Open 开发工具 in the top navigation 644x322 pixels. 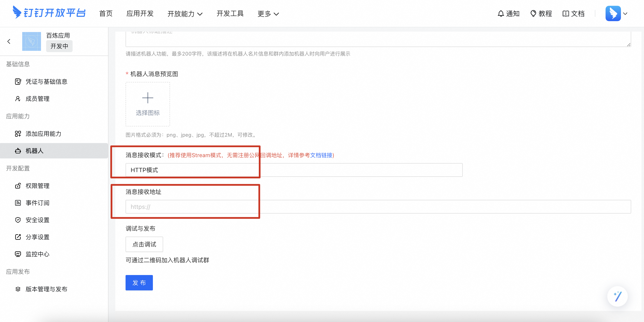point(230,13)
